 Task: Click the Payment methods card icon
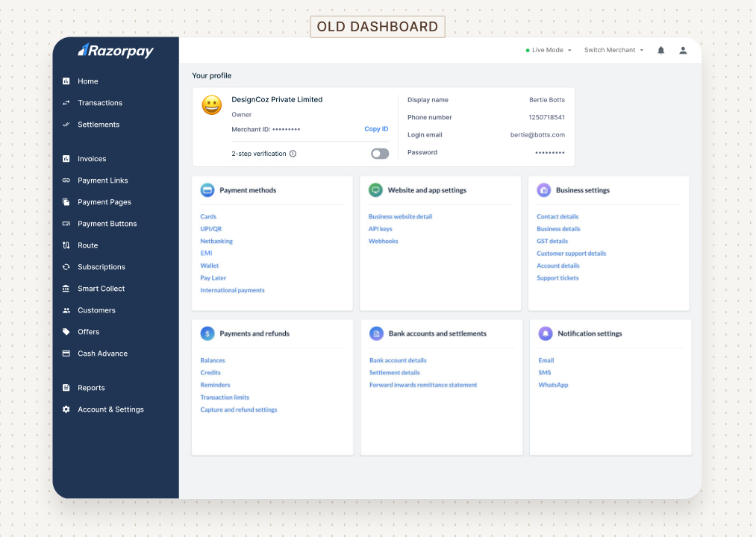(207, 190)
